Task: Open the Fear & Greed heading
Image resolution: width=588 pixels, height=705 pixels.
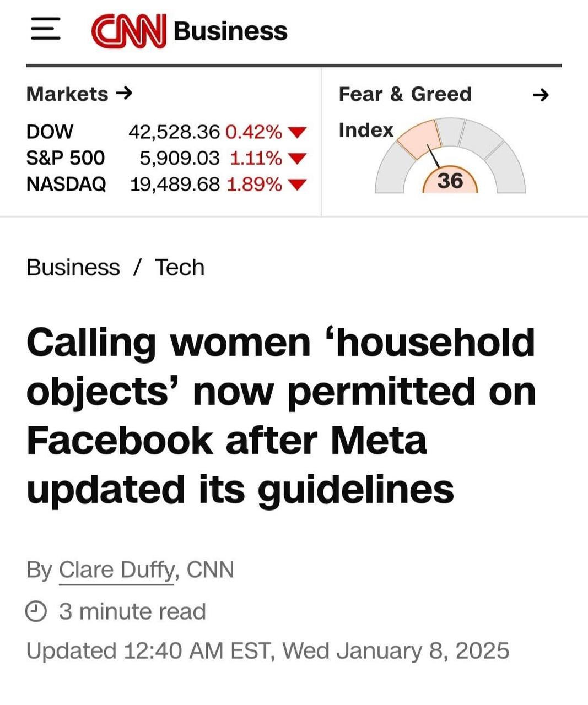Action: tap(405, 94)
